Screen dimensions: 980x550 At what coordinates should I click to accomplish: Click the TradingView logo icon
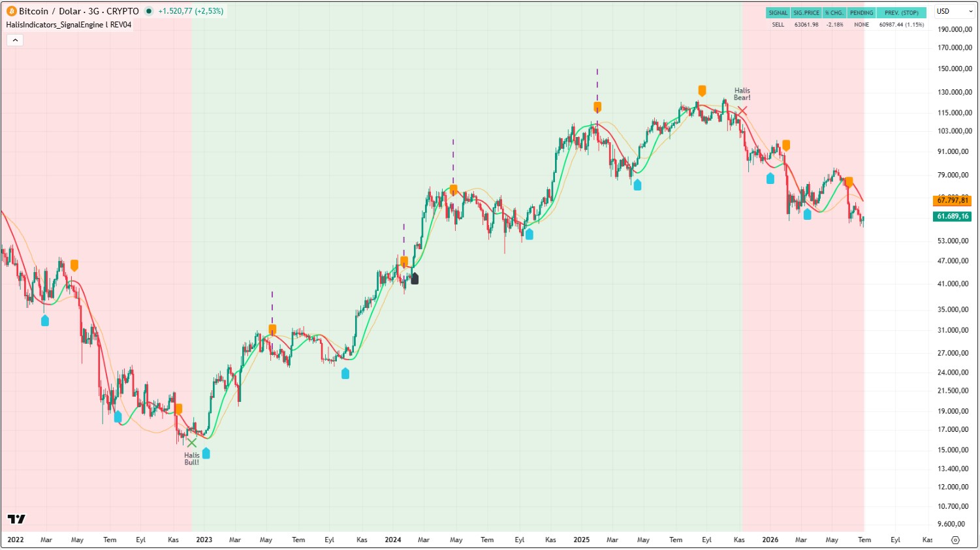[x=16, y=519]
